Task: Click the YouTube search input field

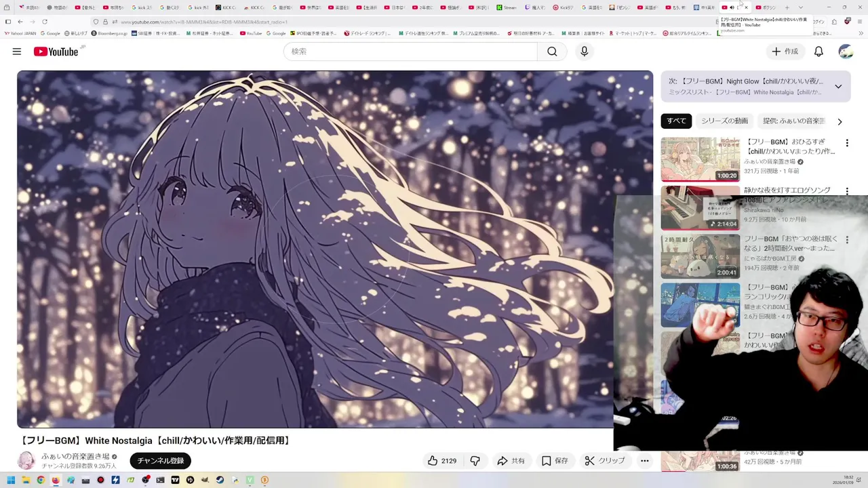Action: point(410,52)
